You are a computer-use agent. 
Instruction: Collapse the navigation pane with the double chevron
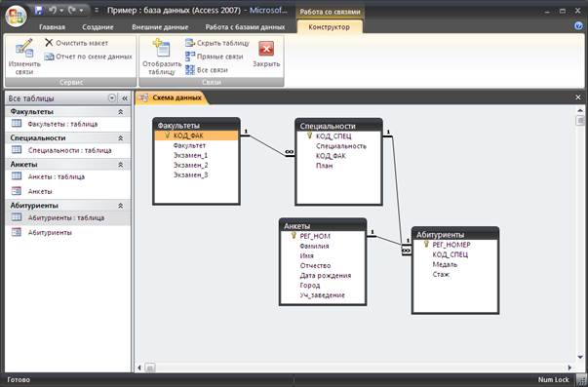[125, 98]
